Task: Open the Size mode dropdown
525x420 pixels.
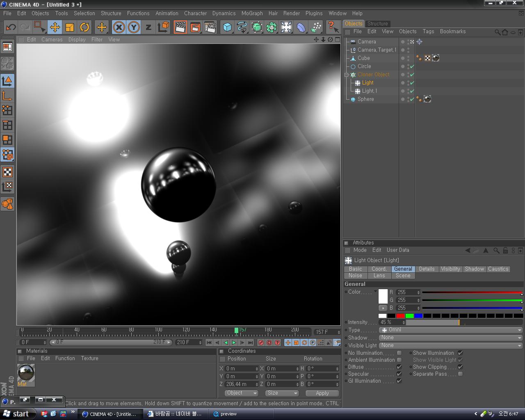Action: click(x=282, y=393)
